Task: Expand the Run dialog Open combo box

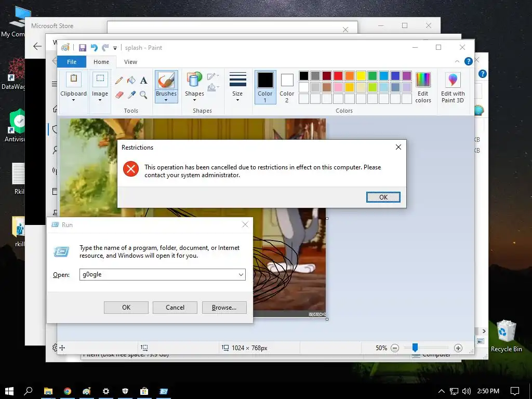Action: [x=241, y=274]
